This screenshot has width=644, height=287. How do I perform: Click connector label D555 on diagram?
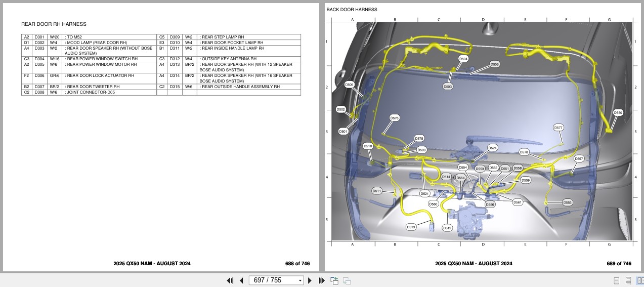[568, 202]
